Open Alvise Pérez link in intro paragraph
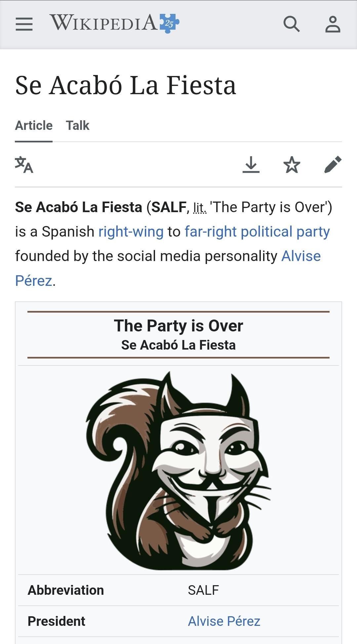 [x=301, y=256]
